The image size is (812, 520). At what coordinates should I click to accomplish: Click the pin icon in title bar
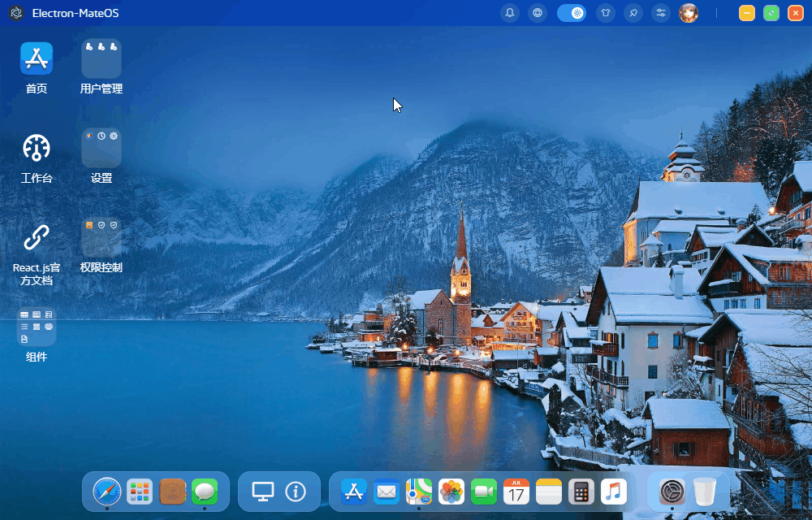[x=633, y=13]
